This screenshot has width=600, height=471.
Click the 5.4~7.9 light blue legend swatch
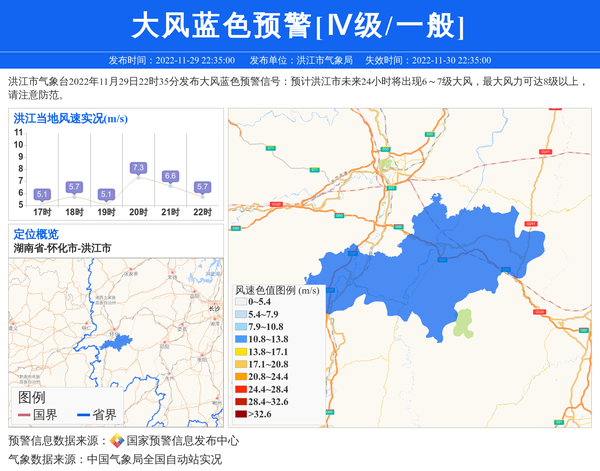pyautogui.click(x=241, y=315)
